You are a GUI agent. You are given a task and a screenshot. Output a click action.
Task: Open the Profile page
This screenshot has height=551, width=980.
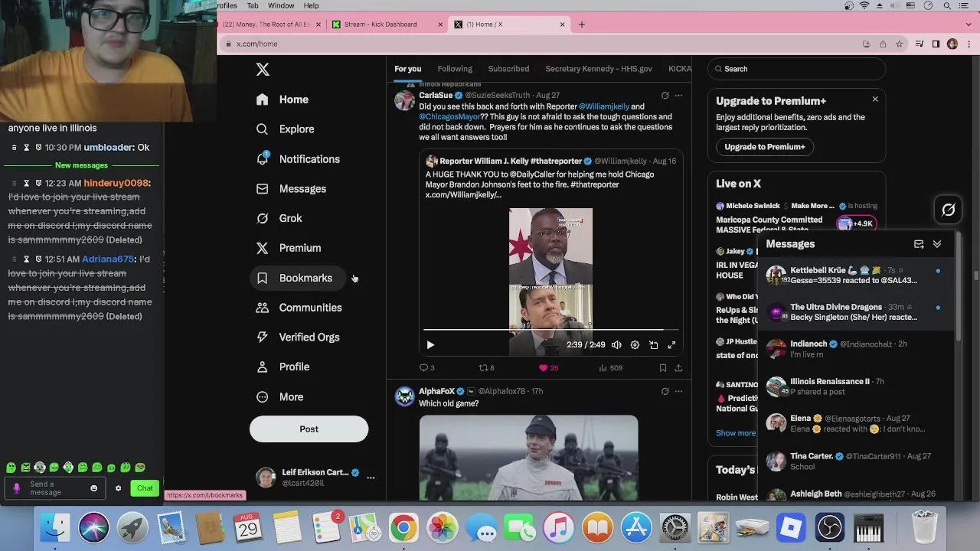tap(284, 367)
